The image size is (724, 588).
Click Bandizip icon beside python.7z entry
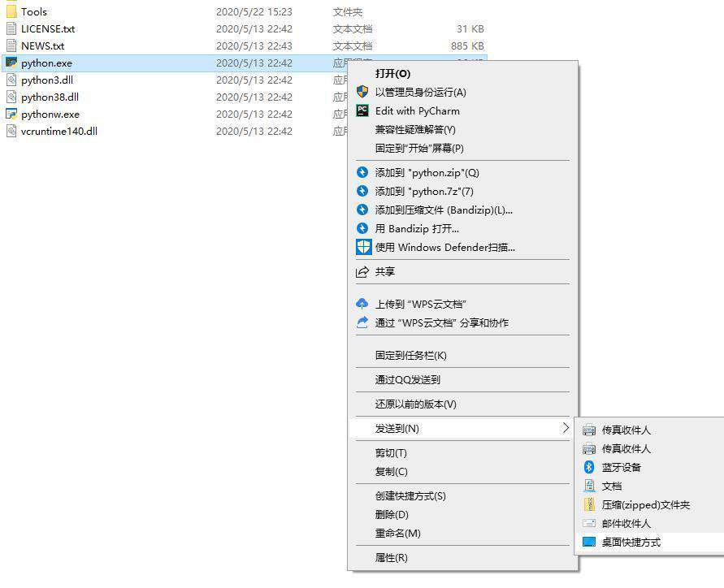362,191
